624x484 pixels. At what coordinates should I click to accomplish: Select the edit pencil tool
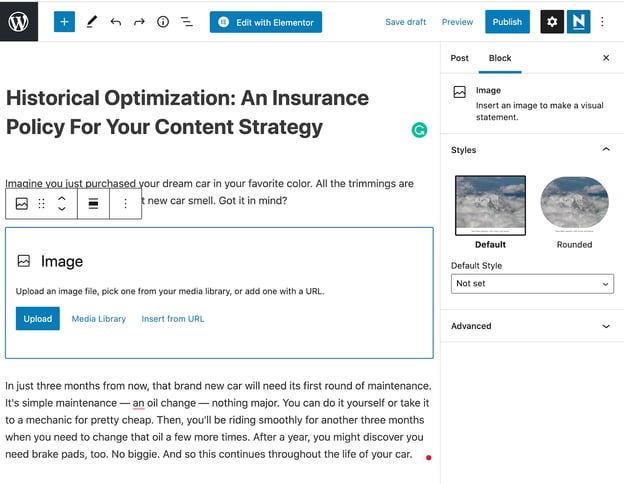tap(92, 21)
